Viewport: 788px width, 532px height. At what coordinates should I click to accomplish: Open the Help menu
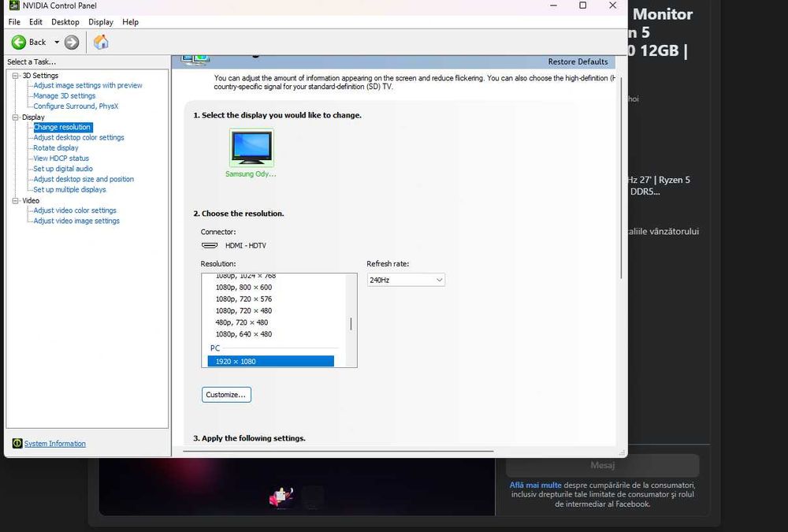(x=130, y=22)
